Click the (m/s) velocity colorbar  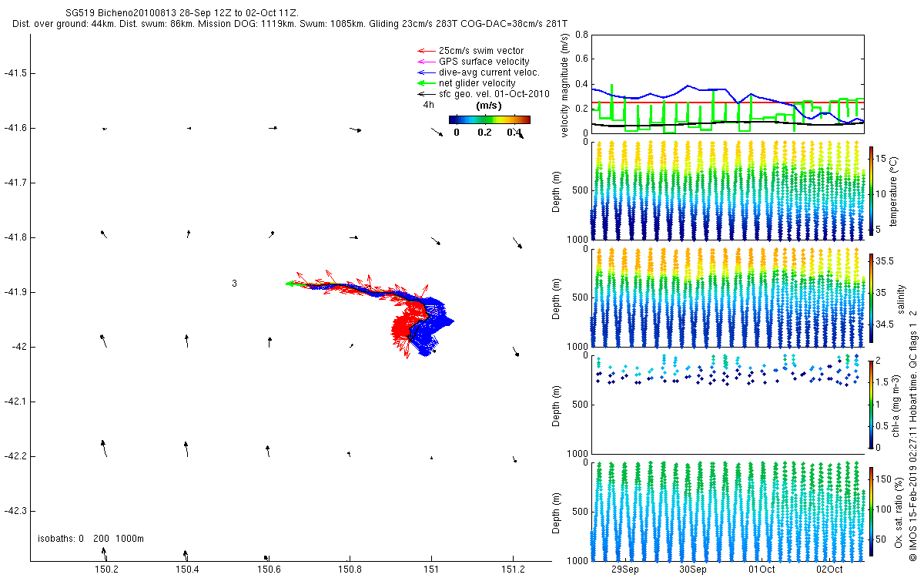[490, 119]
